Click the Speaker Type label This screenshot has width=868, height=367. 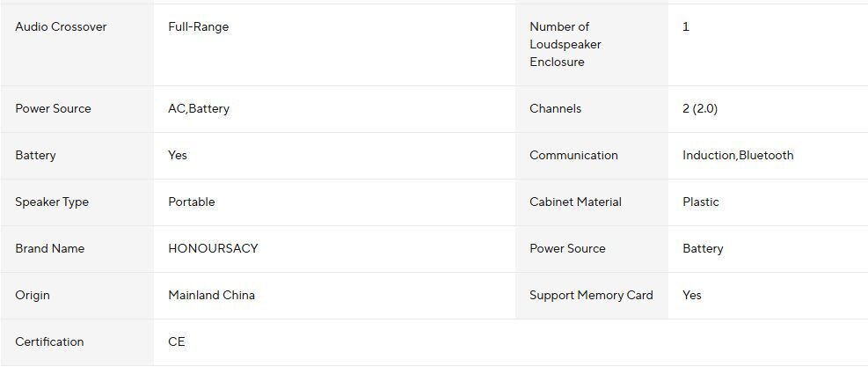[x=52, y=202]
